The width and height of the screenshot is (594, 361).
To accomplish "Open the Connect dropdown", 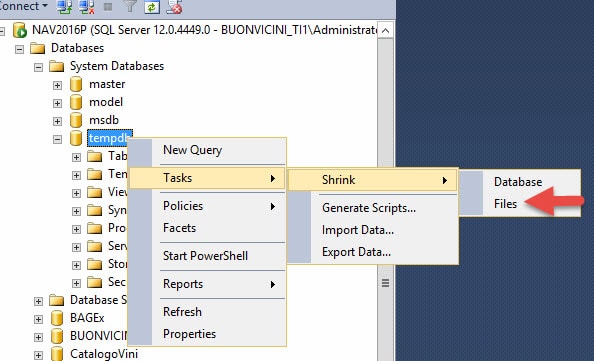I will pos(23,6).
